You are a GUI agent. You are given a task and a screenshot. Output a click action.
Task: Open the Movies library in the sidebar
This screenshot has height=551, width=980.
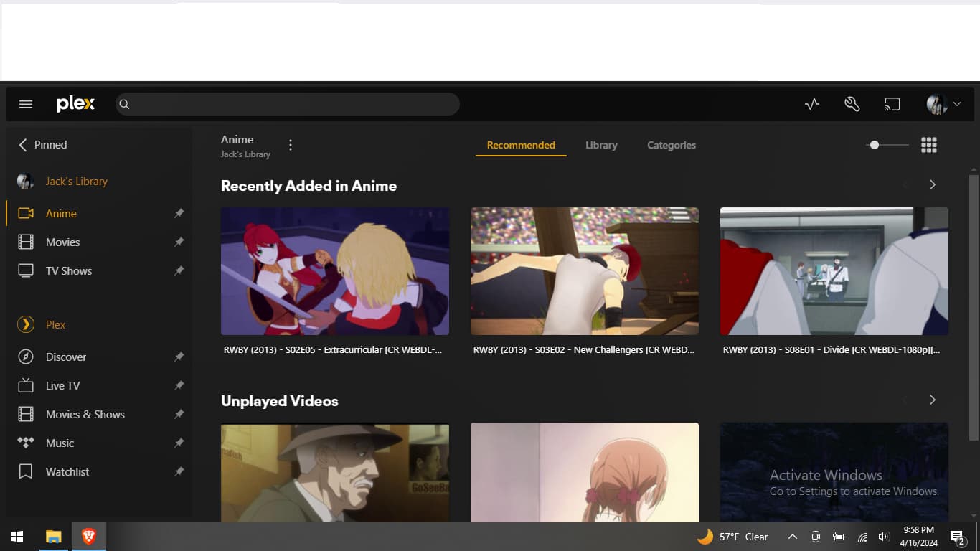[62, 242]
